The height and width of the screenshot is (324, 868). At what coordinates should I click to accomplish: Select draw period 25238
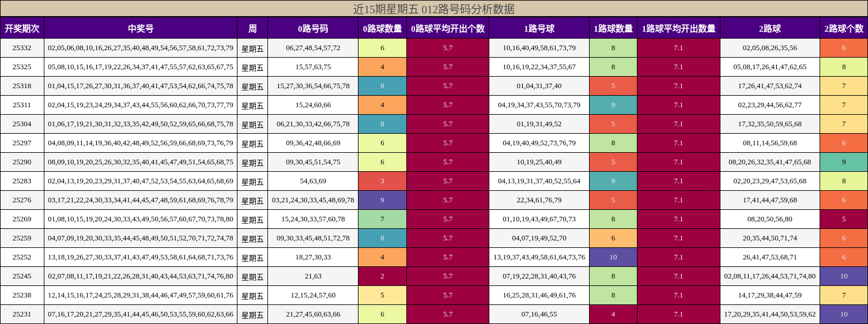(22, 295)
